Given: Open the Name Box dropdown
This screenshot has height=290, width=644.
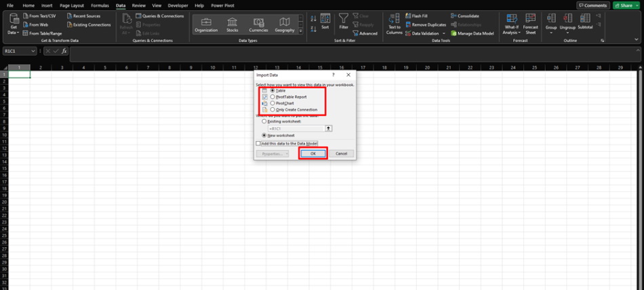Looking at the screenshot, I should [33, 51].
